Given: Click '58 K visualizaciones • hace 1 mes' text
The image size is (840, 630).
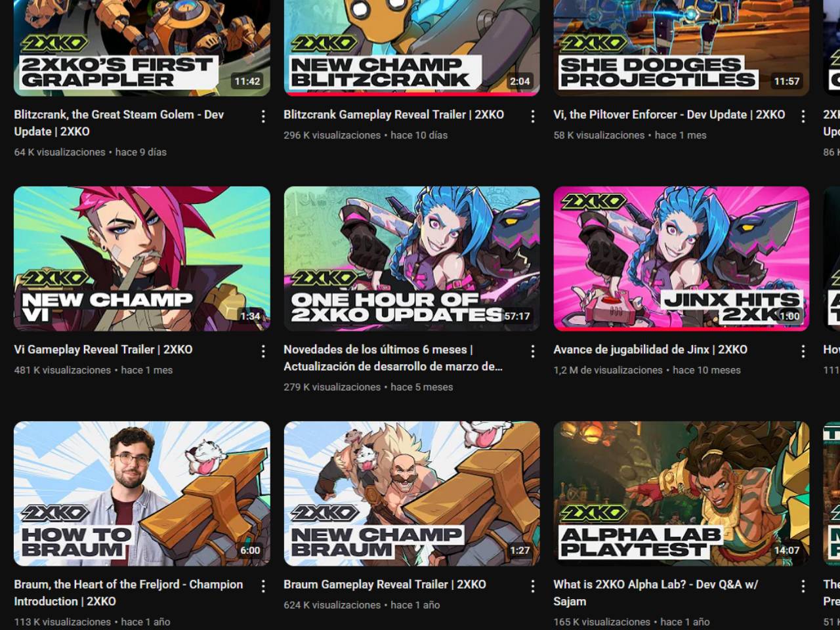Looking at the screenshot, I should point(630,135).
